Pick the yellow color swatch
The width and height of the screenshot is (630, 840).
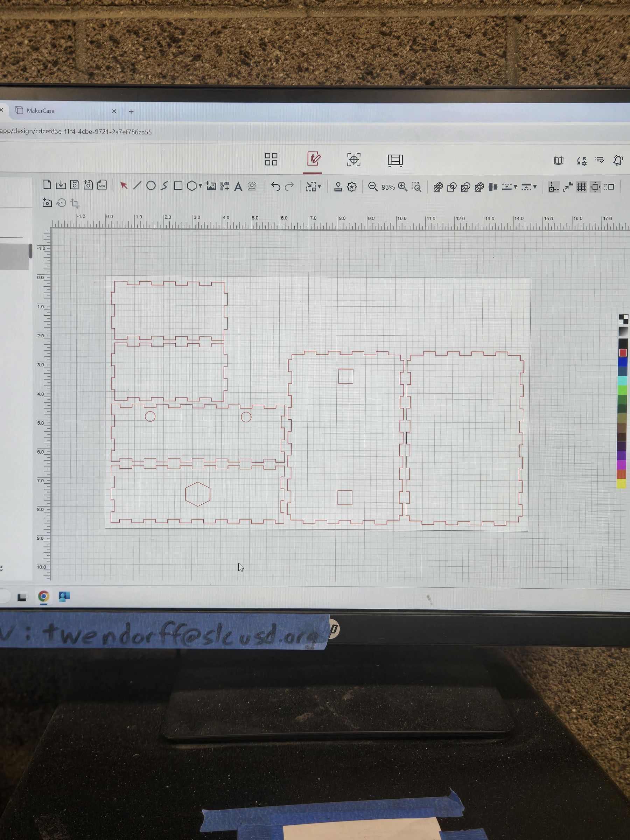(622, 483)
